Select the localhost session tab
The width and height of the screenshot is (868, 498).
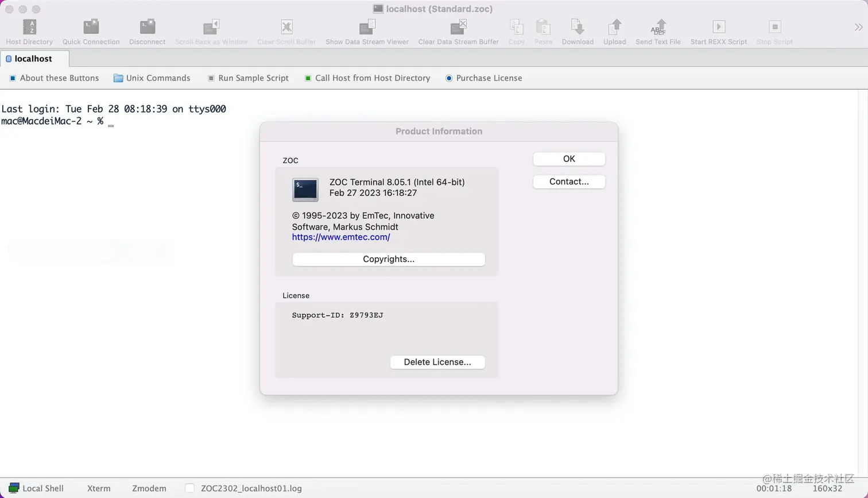(34, 59)
